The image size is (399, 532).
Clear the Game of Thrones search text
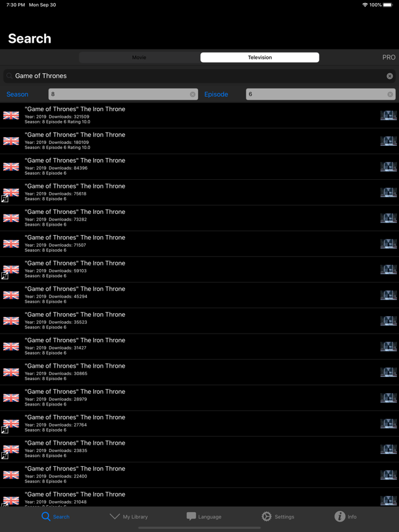click(390, 76)
